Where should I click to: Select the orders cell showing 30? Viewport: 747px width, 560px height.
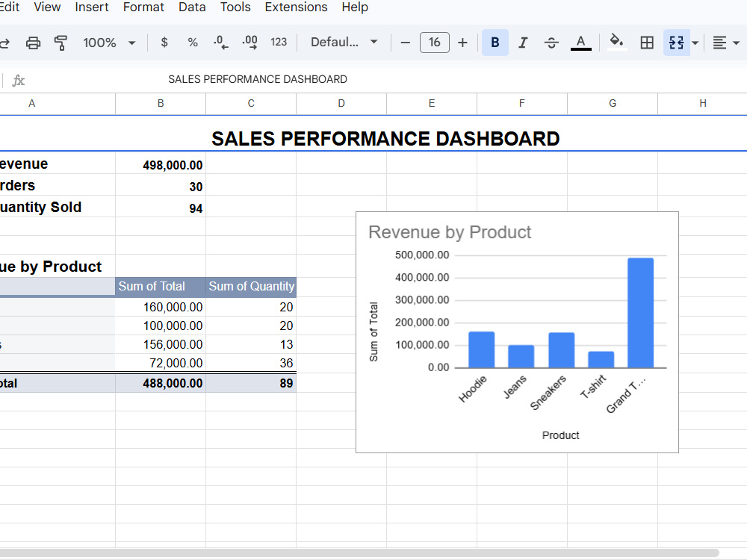(x=161, y=186)
